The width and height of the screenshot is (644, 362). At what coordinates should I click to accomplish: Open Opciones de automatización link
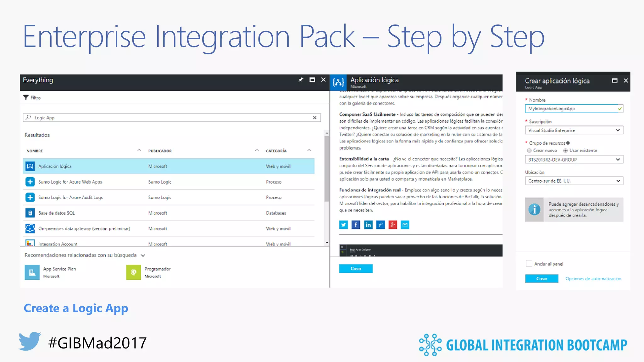pos(593,279)
